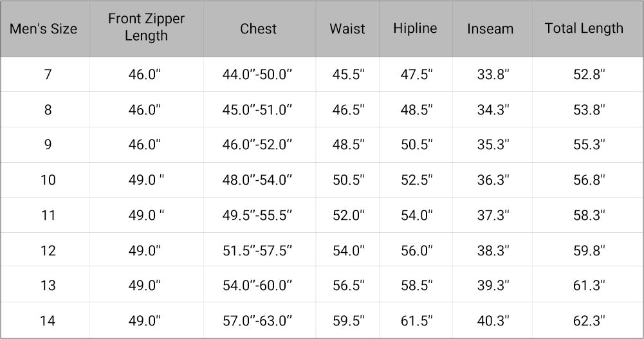This screenshot has width=644, height=339.
Task: Click the size 14 row label
Action: pyautogui.click(x=48, y=320)
